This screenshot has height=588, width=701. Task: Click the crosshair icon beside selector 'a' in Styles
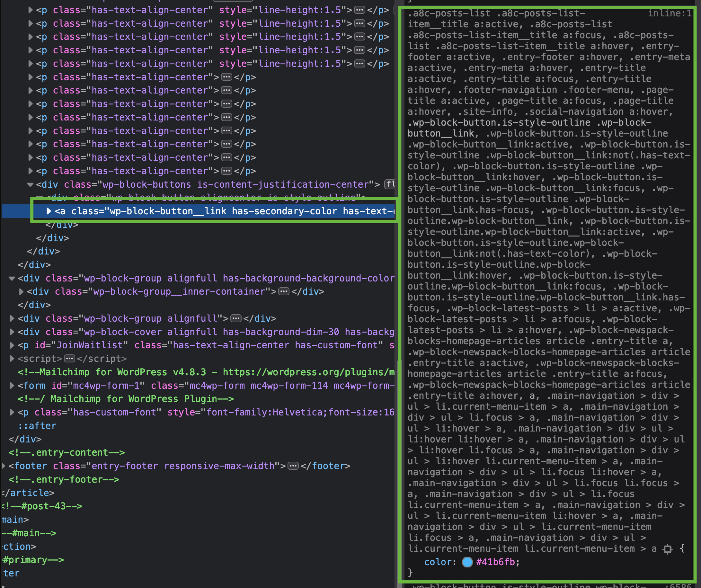point(668,548)
